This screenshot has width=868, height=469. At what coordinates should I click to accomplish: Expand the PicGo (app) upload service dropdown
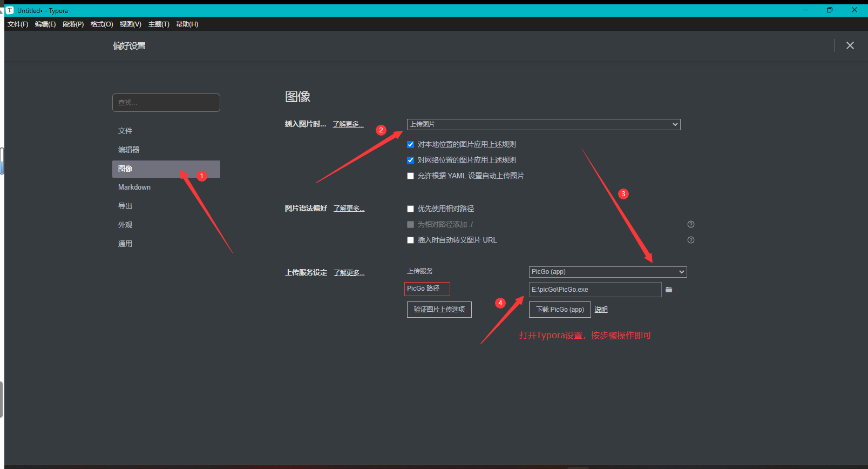[x=607, y=272]
